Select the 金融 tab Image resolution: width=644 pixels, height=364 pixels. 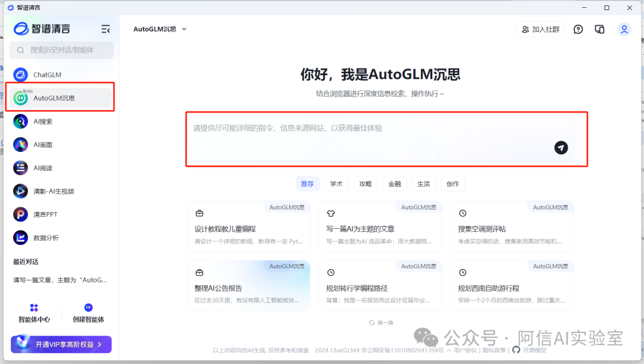395,184
